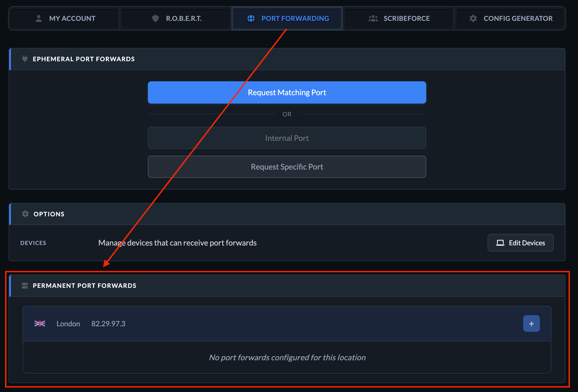Add a forward for London with the plus button
This screenshot has height=392, width=578.
[531, 324]
